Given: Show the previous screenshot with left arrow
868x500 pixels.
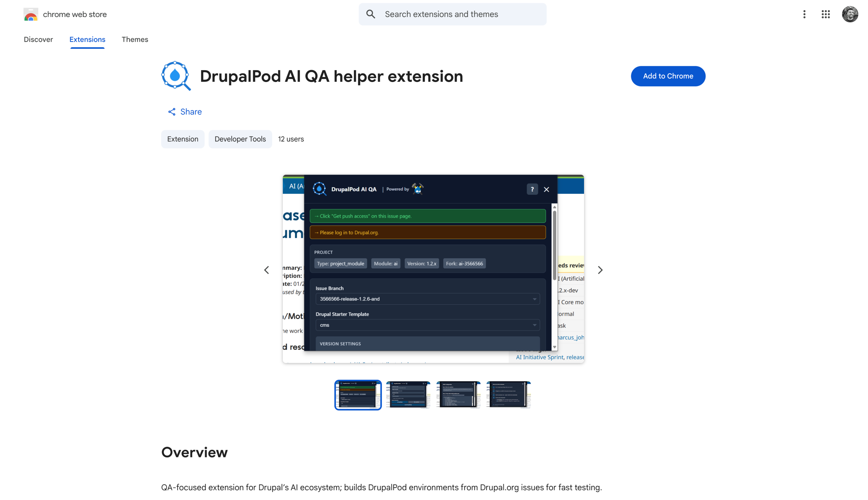Looking at the screenshot, I should [266, 270].
